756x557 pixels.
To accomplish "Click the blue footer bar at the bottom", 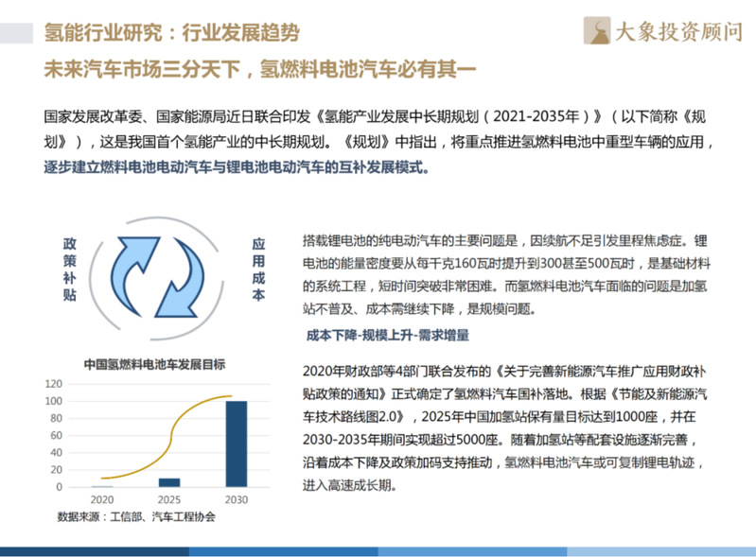I will (378, 550).
